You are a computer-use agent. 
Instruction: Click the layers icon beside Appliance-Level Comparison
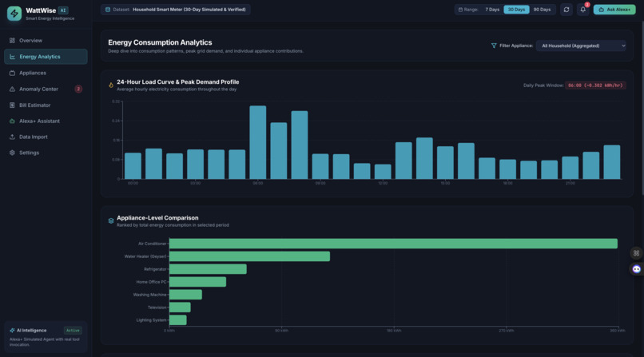point(111,220)
